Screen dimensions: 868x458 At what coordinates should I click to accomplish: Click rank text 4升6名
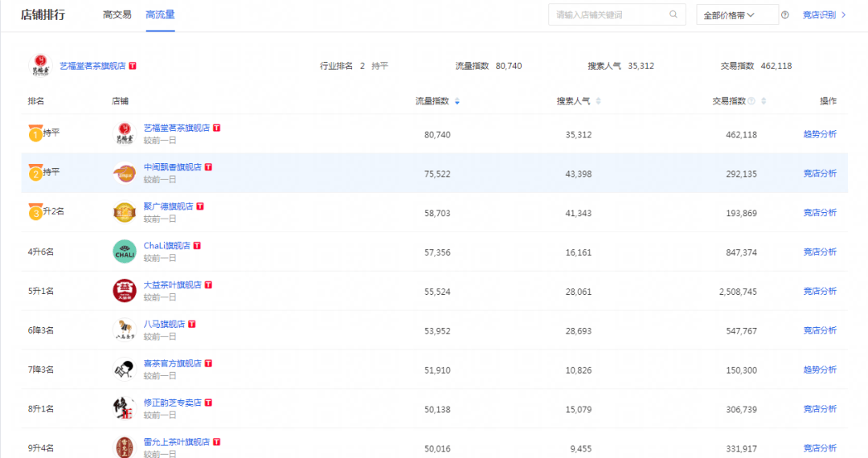(x=41, y=251)
